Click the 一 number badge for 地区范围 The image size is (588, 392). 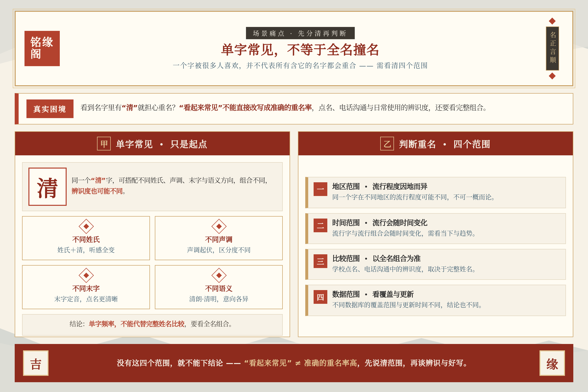pyautogui.click(x=320, y=189)
